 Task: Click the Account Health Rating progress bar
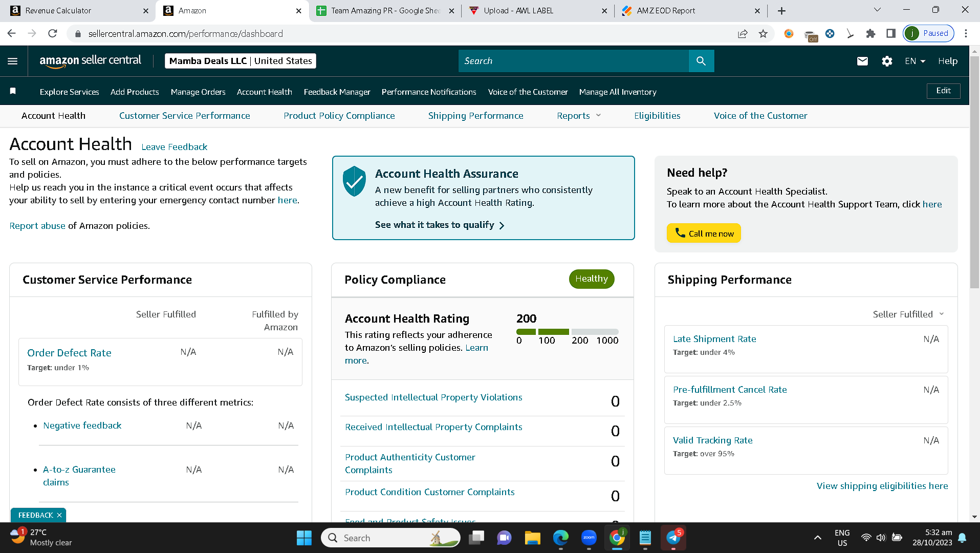[x=567, y=332]
